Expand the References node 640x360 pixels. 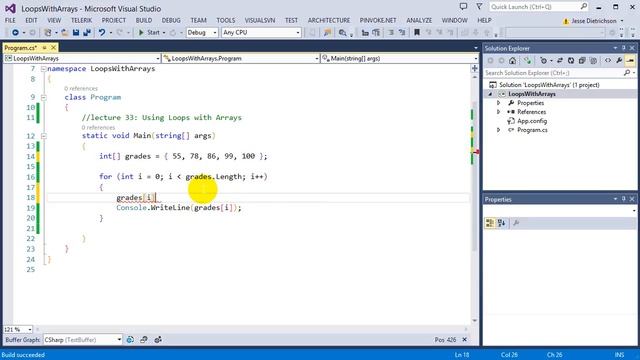498,112
